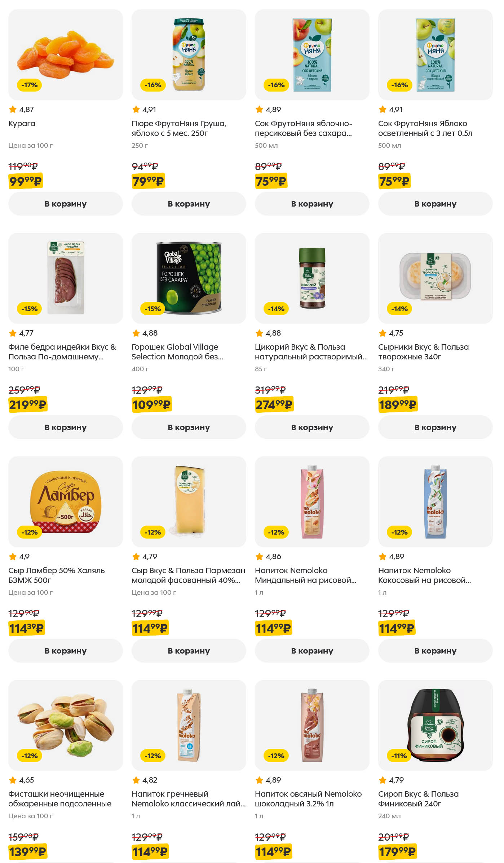Open the Горошек Global Village Selection title link

coord(177,352)
